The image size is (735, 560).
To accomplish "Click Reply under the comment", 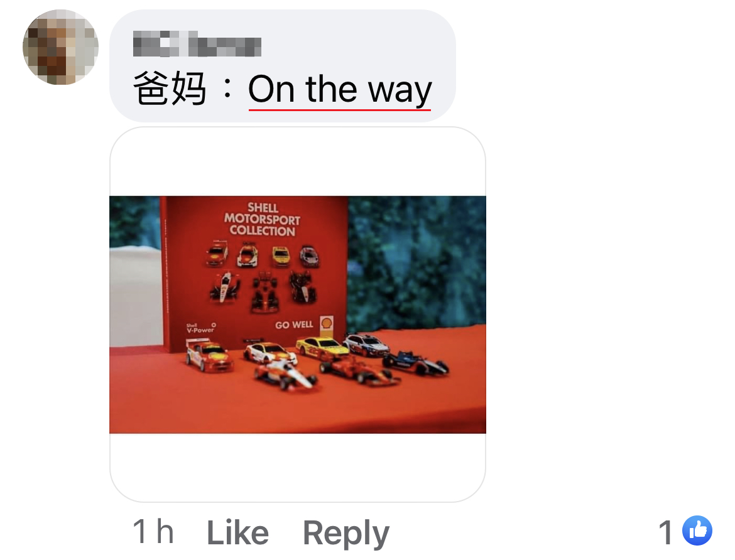I will coord(346,533).
